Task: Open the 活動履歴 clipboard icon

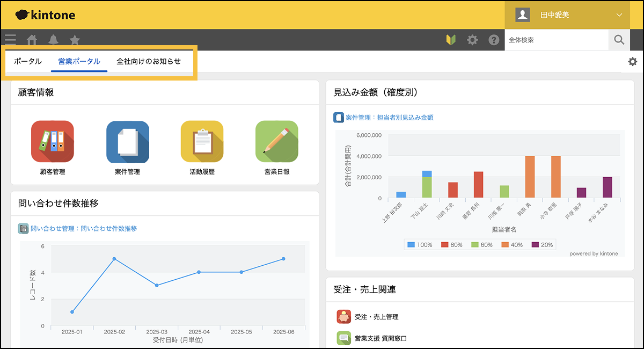Action: click(202, 142)
